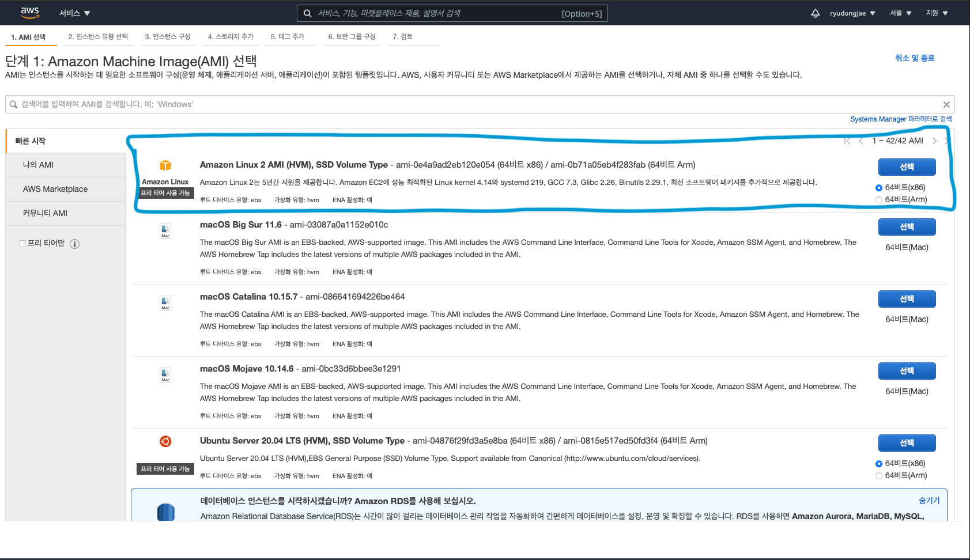Click 선택 button for Ubuntu Server 20.04
The height and width of the screenshot is (560, 970).
[x=907, y=443]
